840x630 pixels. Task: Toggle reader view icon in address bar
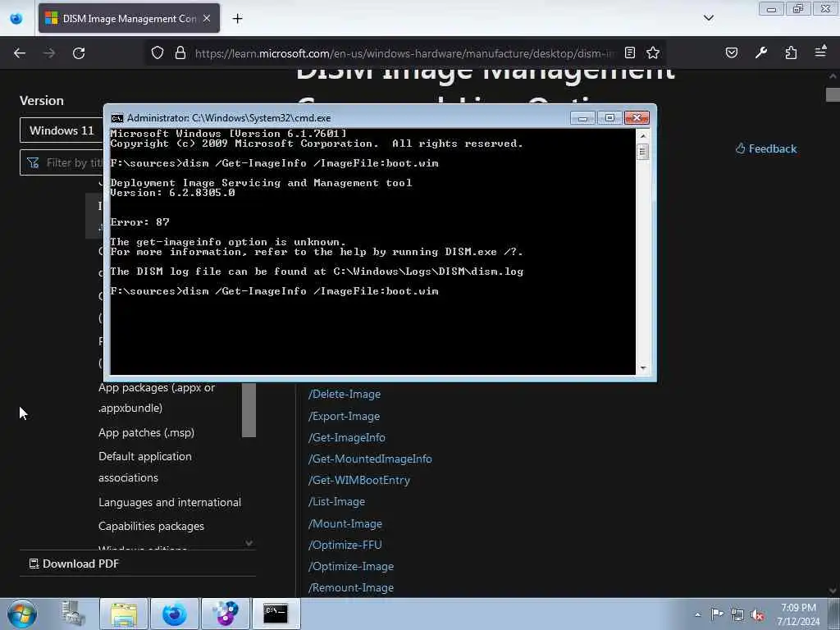(x=630, y=52)
